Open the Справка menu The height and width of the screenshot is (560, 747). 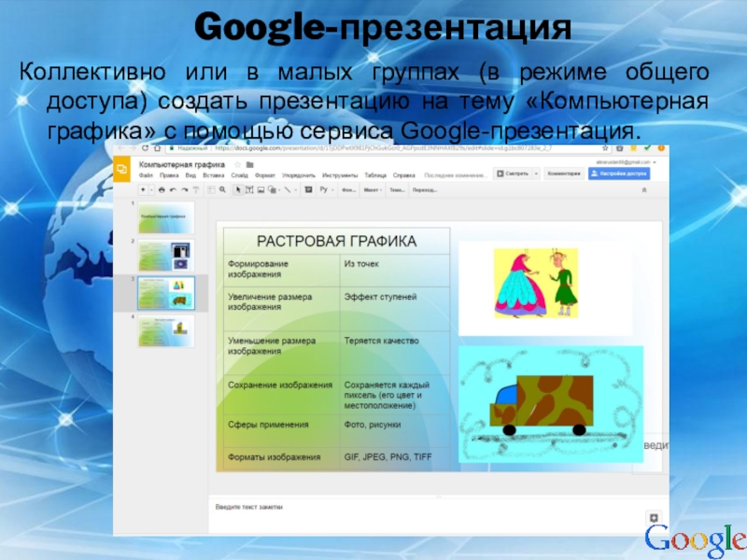click(404, 175)
